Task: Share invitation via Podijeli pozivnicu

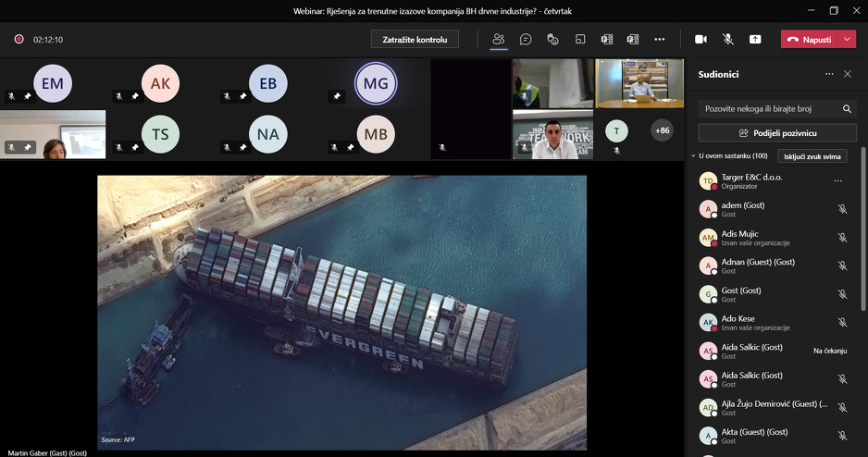Action: pyautogui.click(x=777, y=133)
